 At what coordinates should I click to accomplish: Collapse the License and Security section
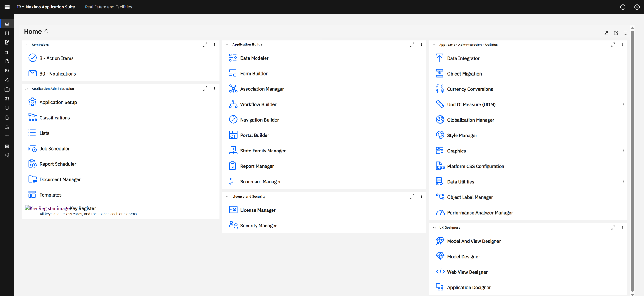pos(227,197)
